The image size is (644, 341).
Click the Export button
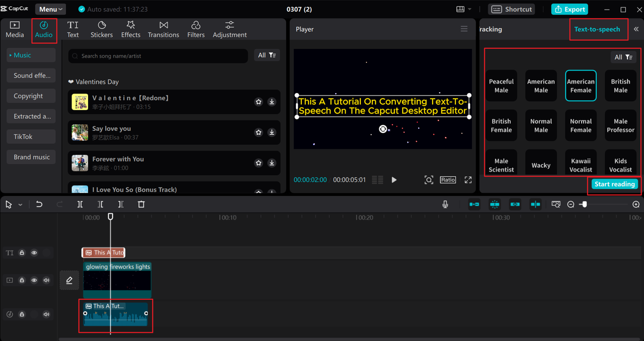[x=570, y=9]
